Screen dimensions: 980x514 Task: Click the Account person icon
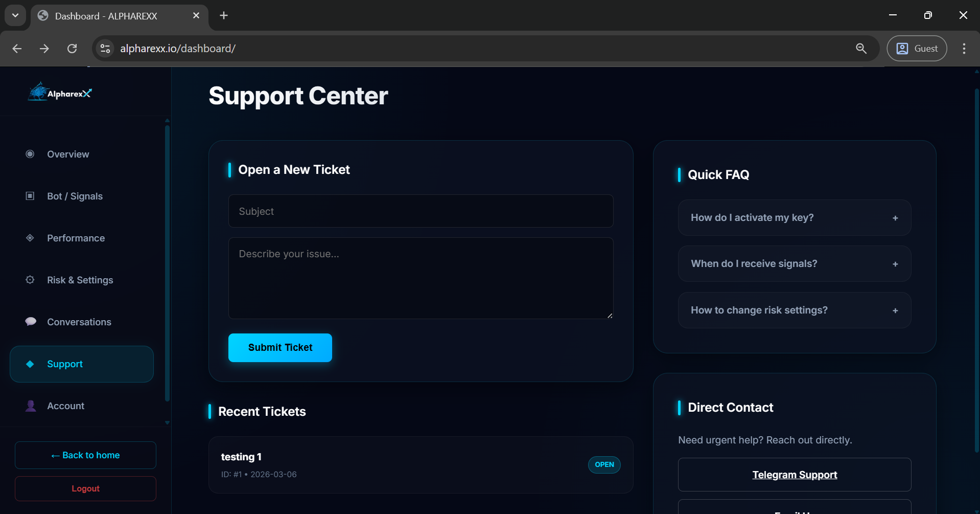click(x=31, y=406)
